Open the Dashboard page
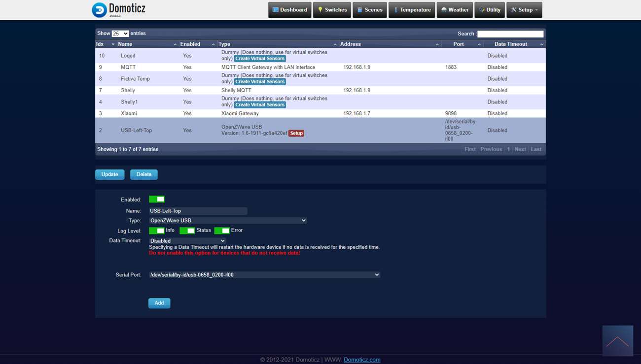641x364 pixels. 289,10
